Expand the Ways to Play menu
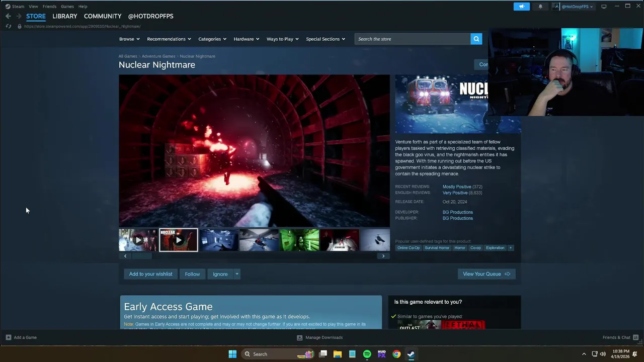The height and width of the screenshot is (362, 644). pos(282,39)
